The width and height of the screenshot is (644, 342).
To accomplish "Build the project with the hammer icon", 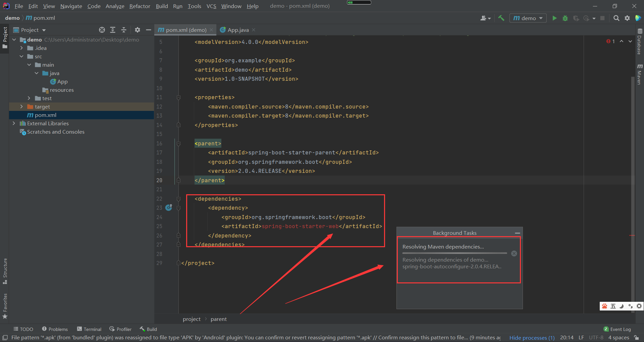I will click(501, 18).
